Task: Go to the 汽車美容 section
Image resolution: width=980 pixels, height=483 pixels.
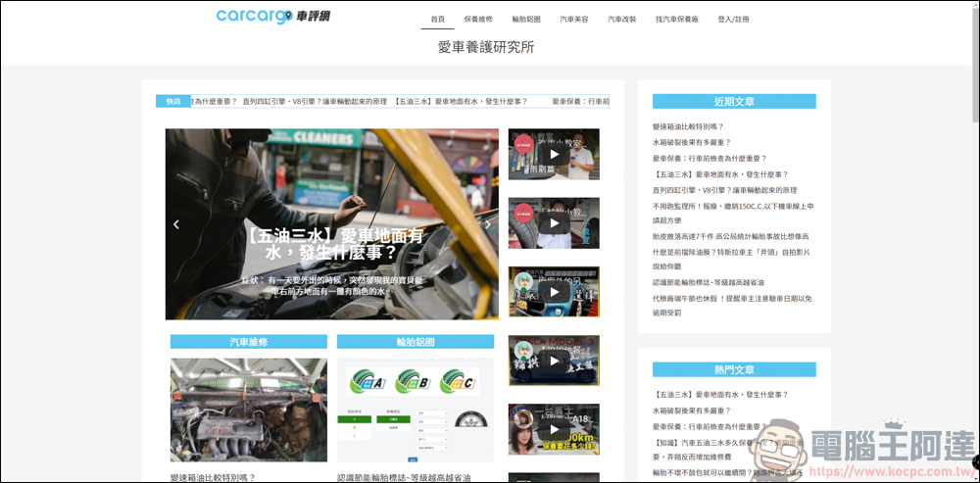Action: click(x=574, y=19)
